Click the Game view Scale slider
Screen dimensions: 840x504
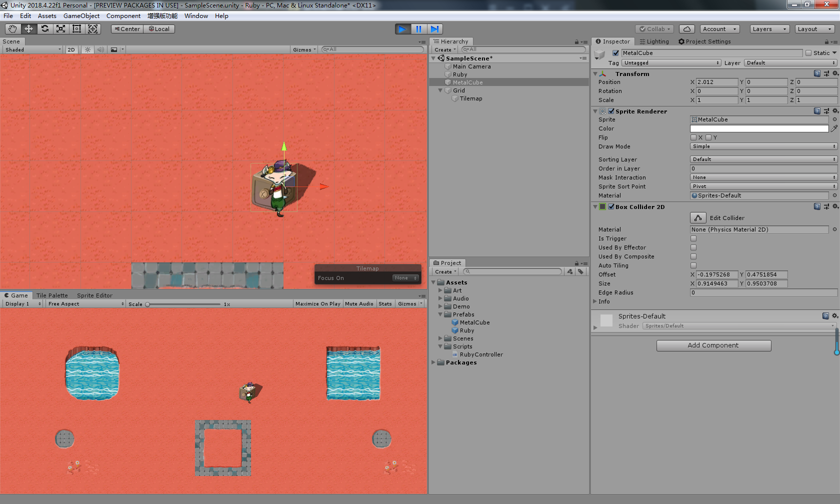point(183,304)
